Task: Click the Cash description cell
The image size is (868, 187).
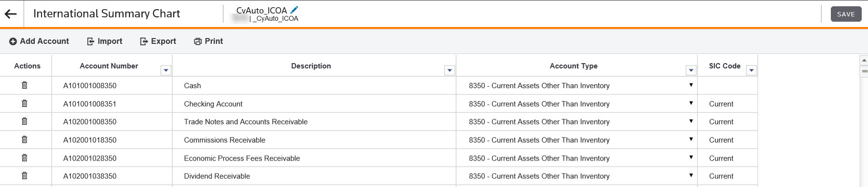Action: [314, 85]
